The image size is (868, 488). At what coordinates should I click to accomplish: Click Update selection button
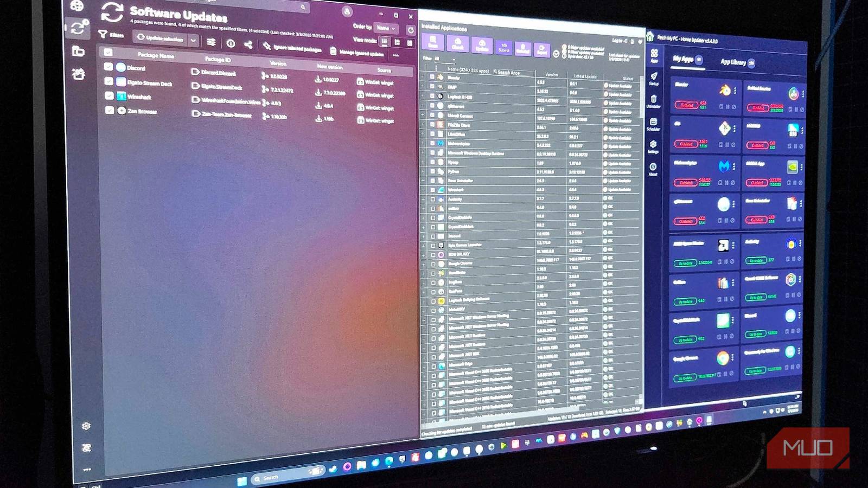[161, 38]
